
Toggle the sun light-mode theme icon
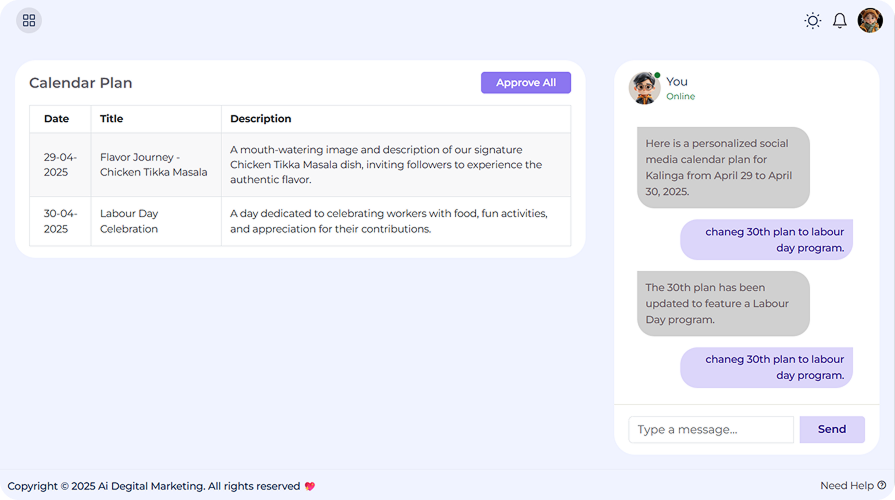click(813, 20)
